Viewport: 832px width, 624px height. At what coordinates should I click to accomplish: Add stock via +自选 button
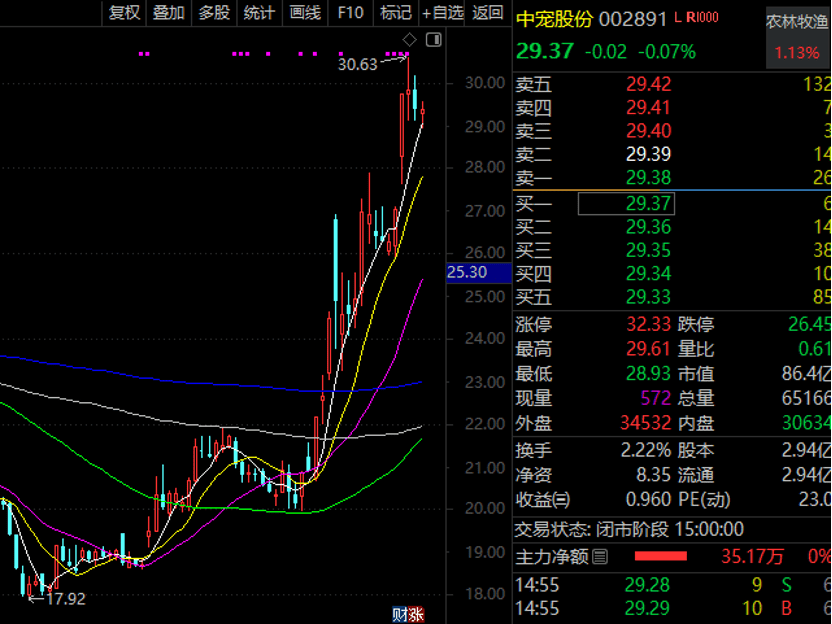(x=442, y=13)
